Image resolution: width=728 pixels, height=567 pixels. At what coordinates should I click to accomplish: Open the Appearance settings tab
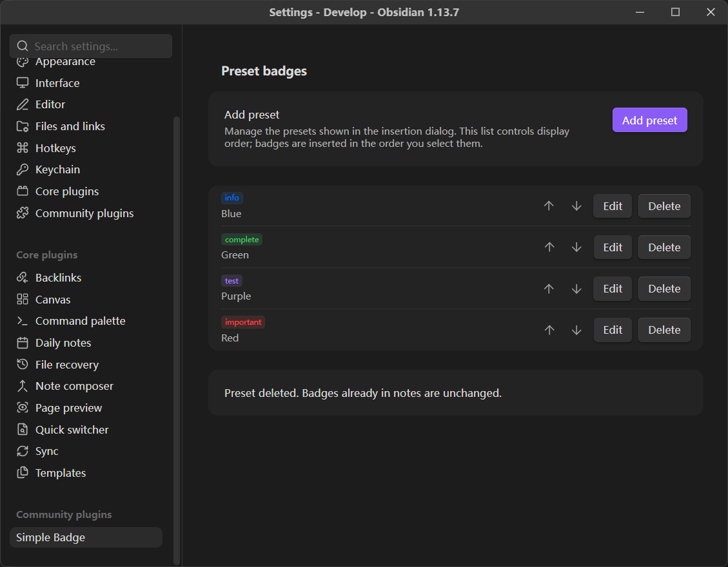pyautogui.click(x=86, y=62)
